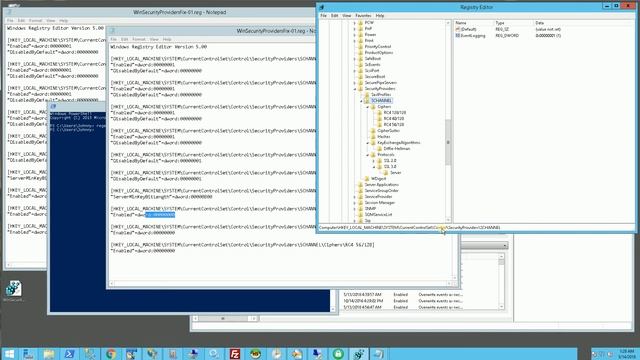
Task: Collapse the Protocols key
Action: 367,155
